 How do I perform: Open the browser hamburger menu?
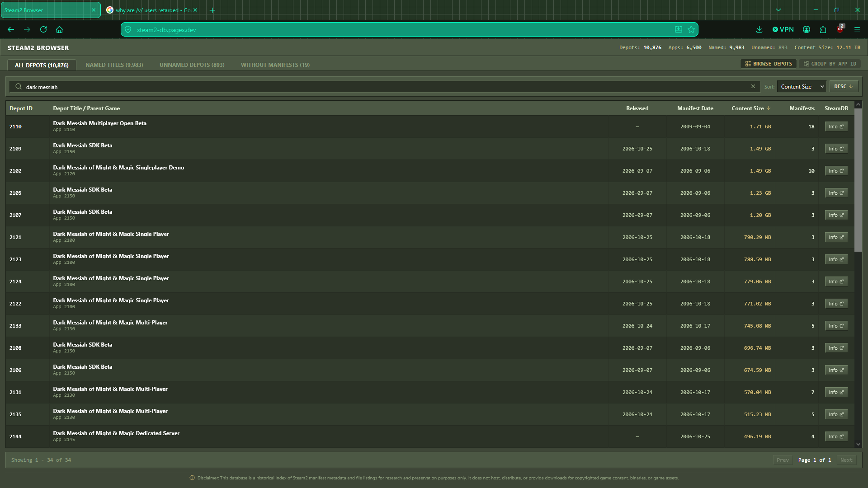click(x=857, y=30)
